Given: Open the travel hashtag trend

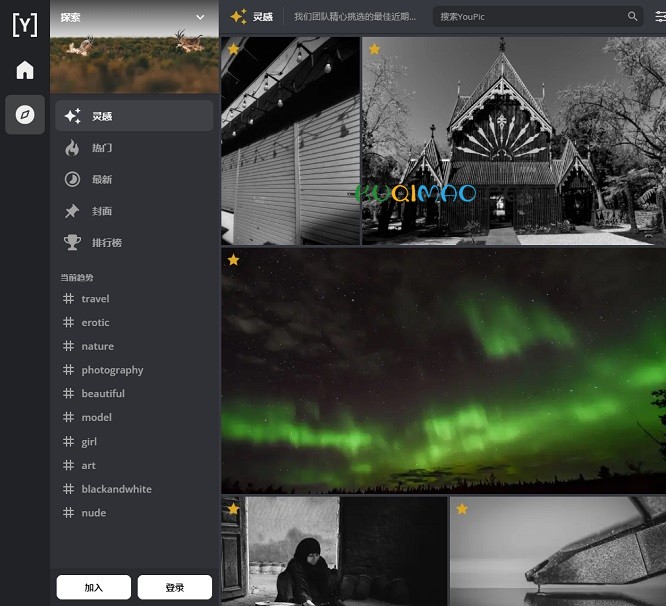Looking at the screenshot, I should (86, 299).
